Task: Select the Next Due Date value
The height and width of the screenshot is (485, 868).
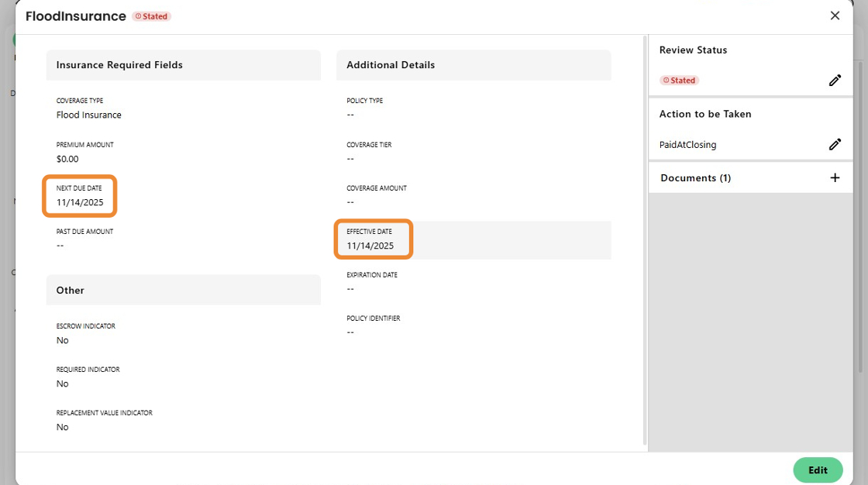Action: 80,202
